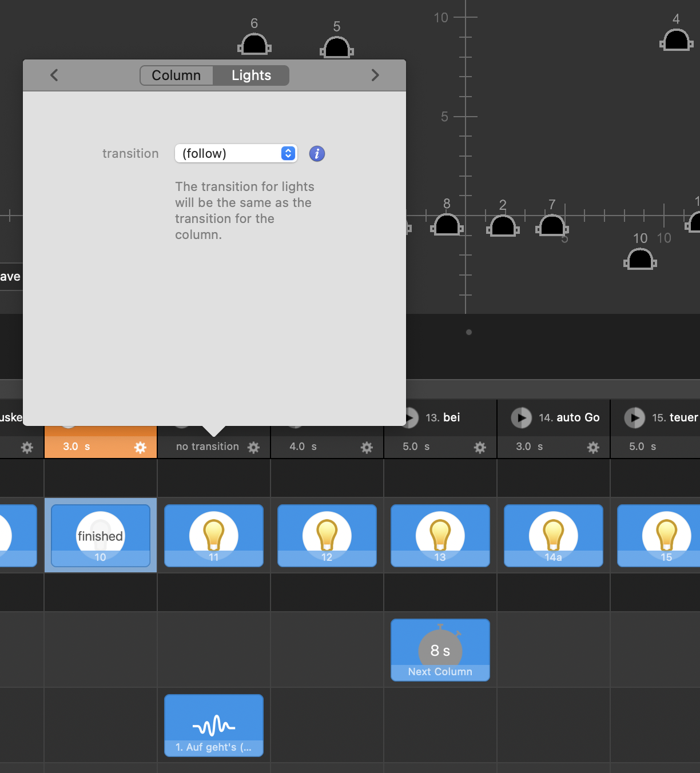The image size is (700, 773).
Task: Select light fixture 4 in stage view
Action: (x=677, y=41)
